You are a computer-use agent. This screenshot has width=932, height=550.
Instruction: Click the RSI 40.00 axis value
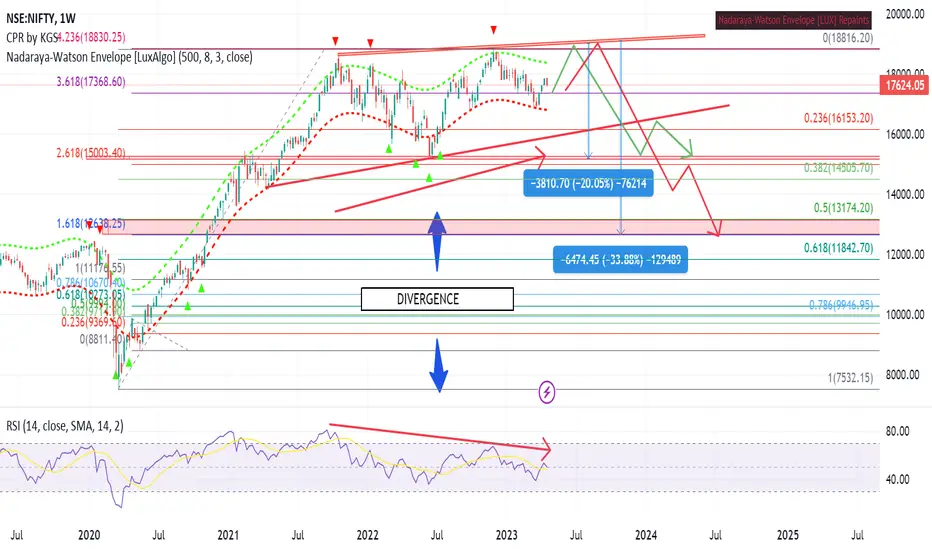[x=897, y=479]
